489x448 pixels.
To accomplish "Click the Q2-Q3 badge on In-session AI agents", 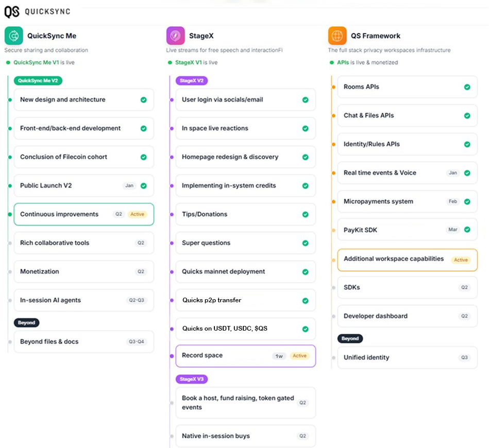I will [137, 300].
